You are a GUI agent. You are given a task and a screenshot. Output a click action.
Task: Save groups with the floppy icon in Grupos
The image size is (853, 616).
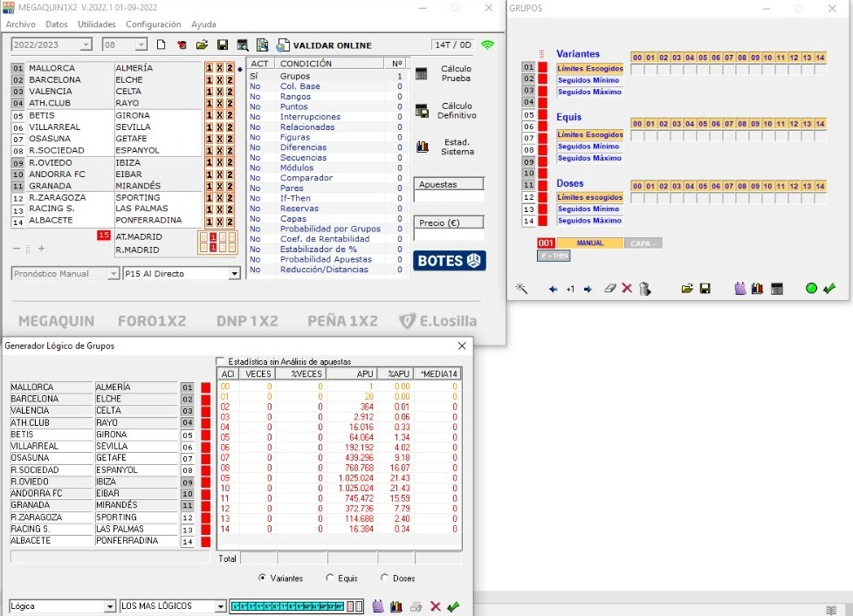pos(705,289)
